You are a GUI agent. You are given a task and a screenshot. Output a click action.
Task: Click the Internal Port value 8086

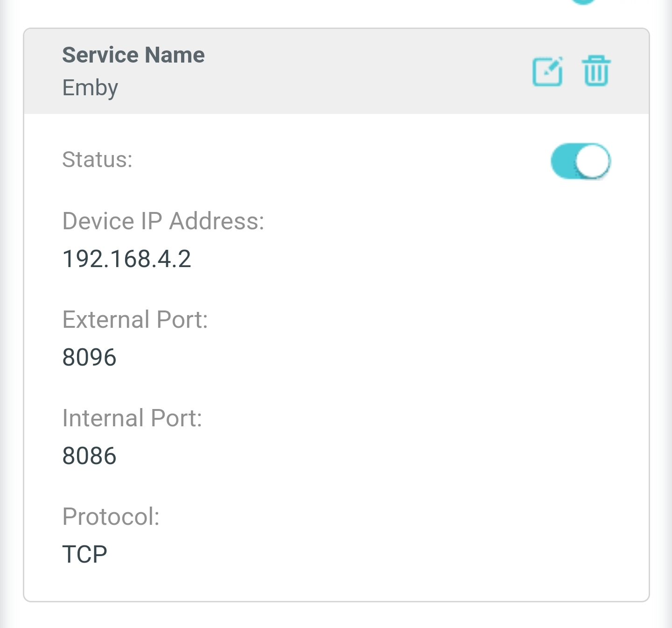(90, 456)
